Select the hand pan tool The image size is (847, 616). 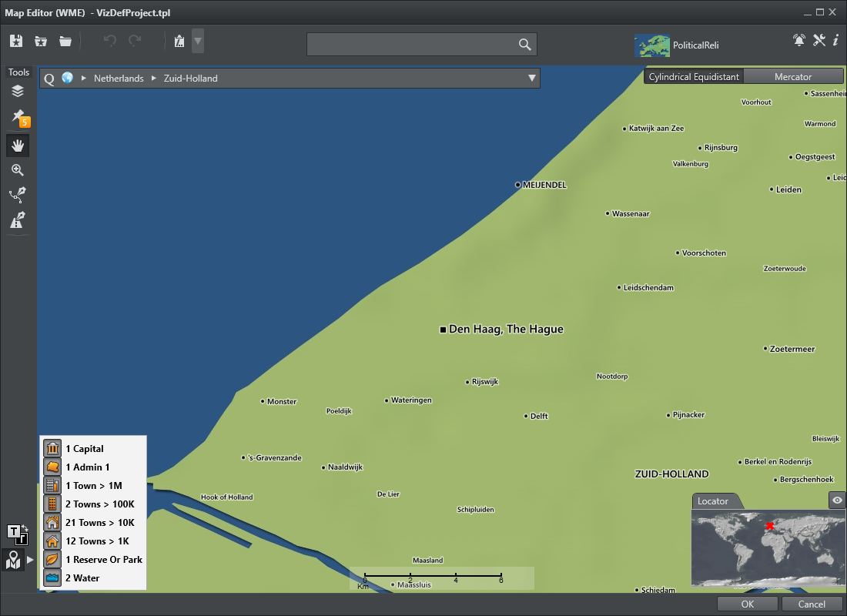18,145
